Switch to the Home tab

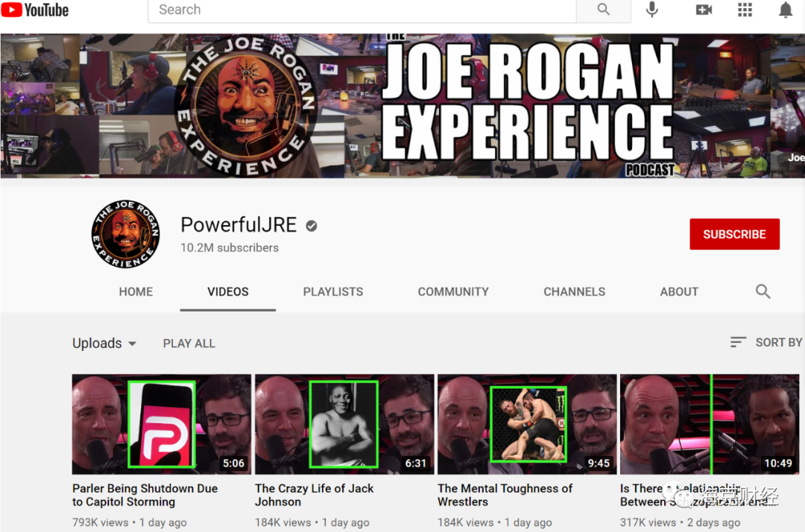[136, 291]
